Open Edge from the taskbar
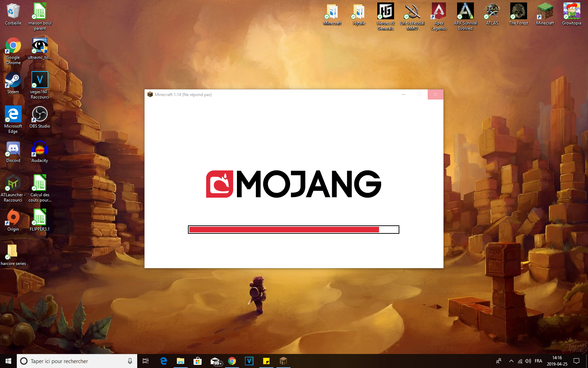Viewport: 588px width, 368px height. 163,361
